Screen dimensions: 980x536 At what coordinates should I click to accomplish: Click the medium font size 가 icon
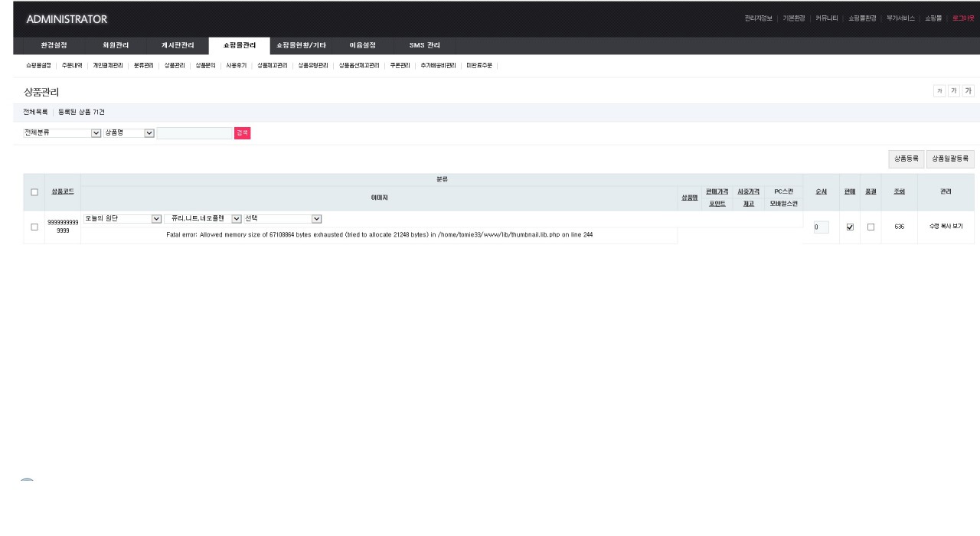tap(953, 91)
